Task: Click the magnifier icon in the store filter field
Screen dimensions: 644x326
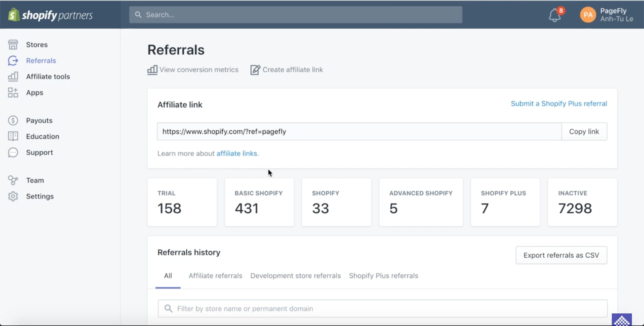Action: pos(168,308)
